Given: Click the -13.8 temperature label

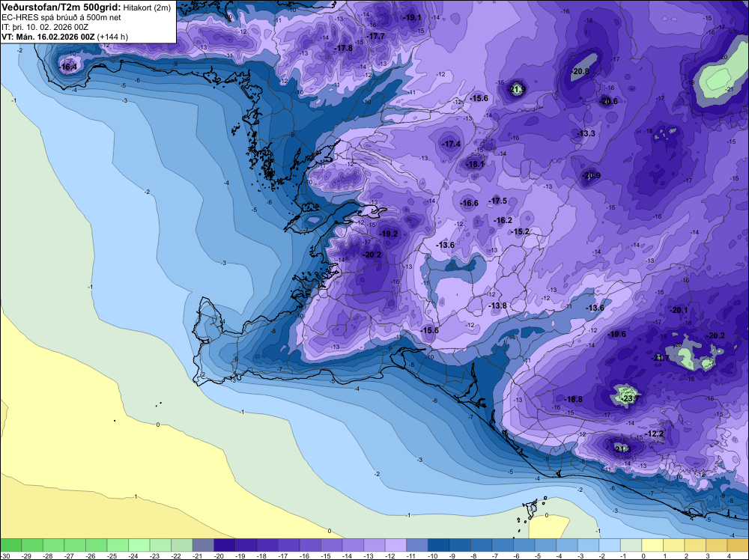Looking at the screenshot, I should click(x=498, y=305).
